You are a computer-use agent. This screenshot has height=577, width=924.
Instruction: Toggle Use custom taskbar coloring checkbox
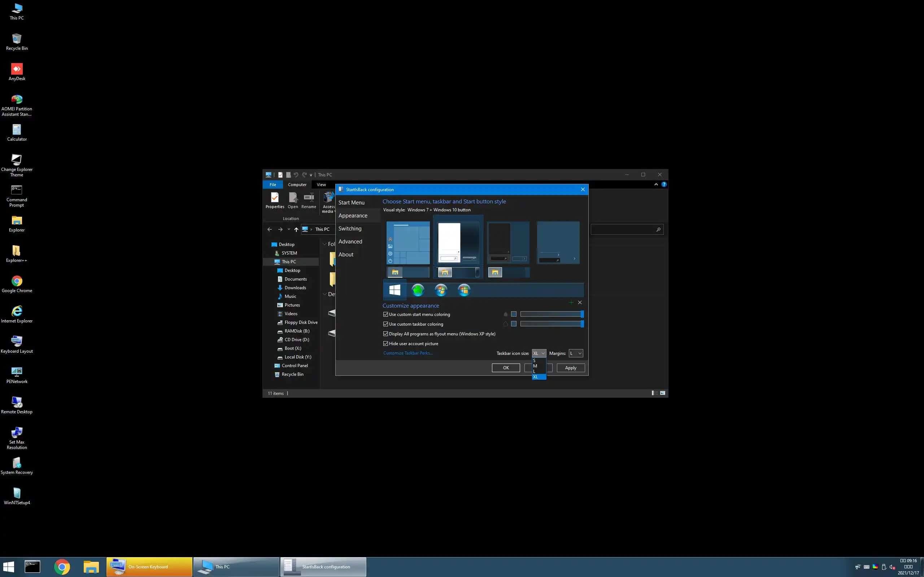tap(385, 324)
